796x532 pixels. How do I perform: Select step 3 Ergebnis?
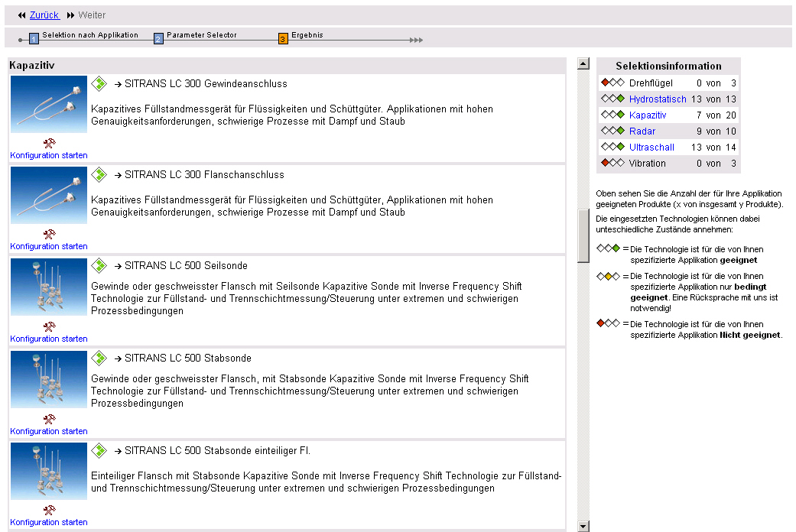click(x=307, y=35)
